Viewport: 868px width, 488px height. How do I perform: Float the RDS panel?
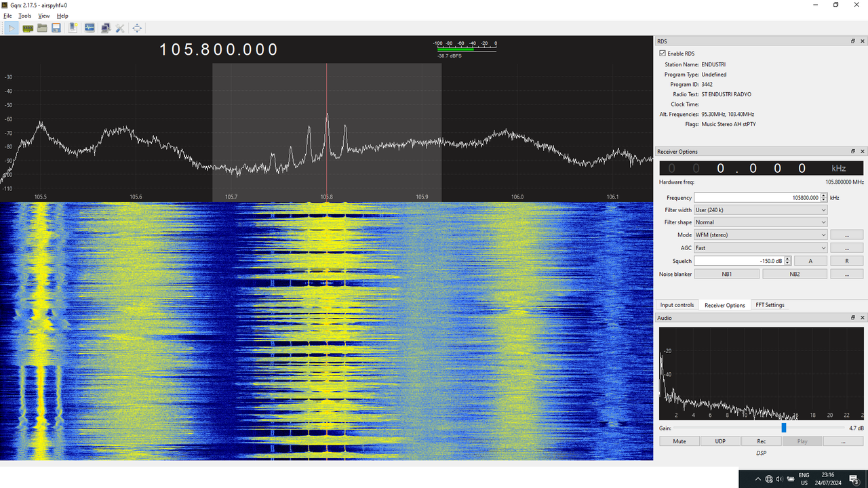pos(853,41)
